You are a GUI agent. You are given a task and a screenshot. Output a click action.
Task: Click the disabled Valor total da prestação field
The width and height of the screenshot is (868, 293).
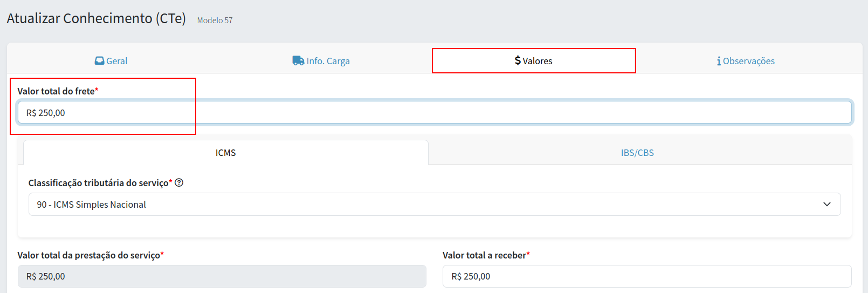coord(222,276)
